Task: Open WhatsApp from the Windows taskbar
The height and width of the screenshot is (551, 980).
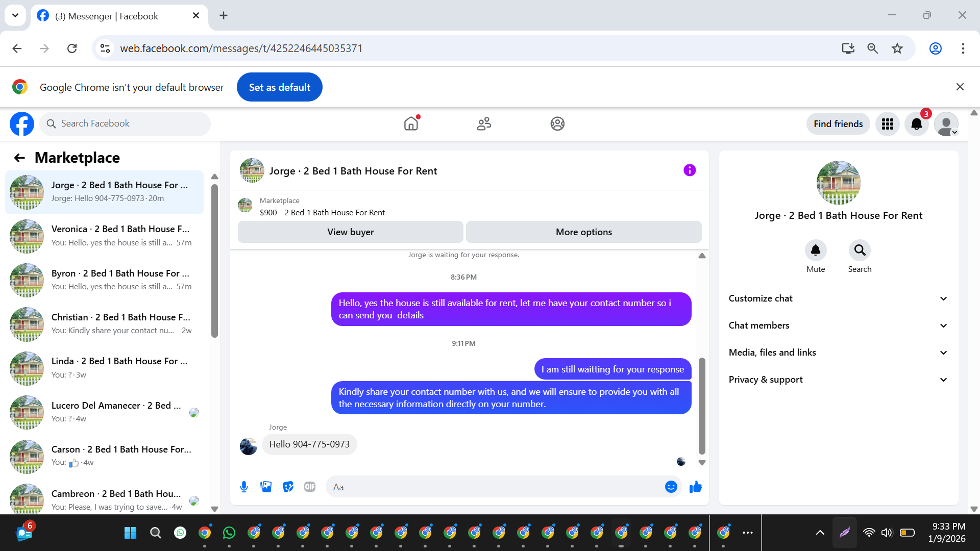Action: [x=229, y=533]
